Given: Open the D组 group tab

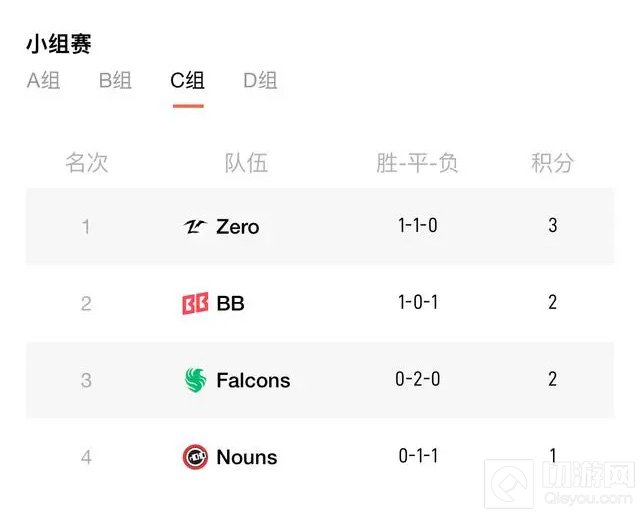Looking at the screenshot, I should tap(260, 81).
